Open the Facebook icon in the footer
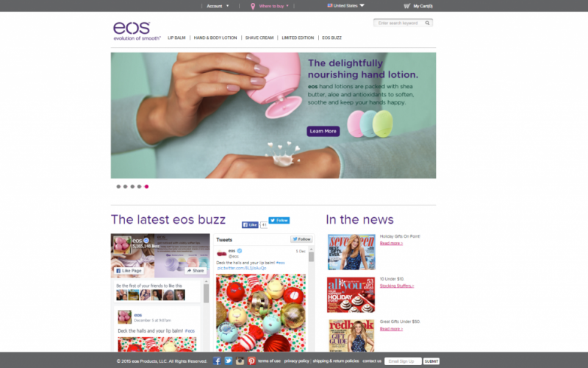Viewport: 588px width, 368px height. (x=217, y=361)
